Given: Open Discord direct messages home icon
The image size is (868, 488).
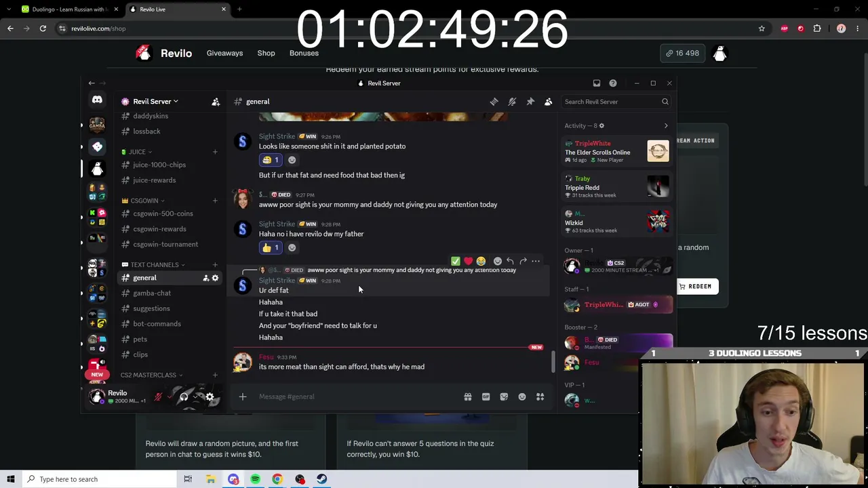Looking at the screenshot, I should pos(97,100).
